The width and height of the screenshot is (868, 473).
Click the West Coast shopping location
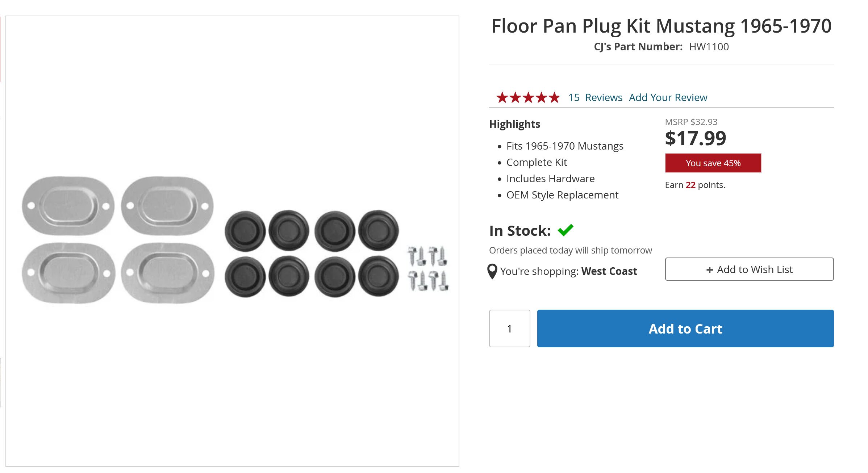click(x=609, y=271)
